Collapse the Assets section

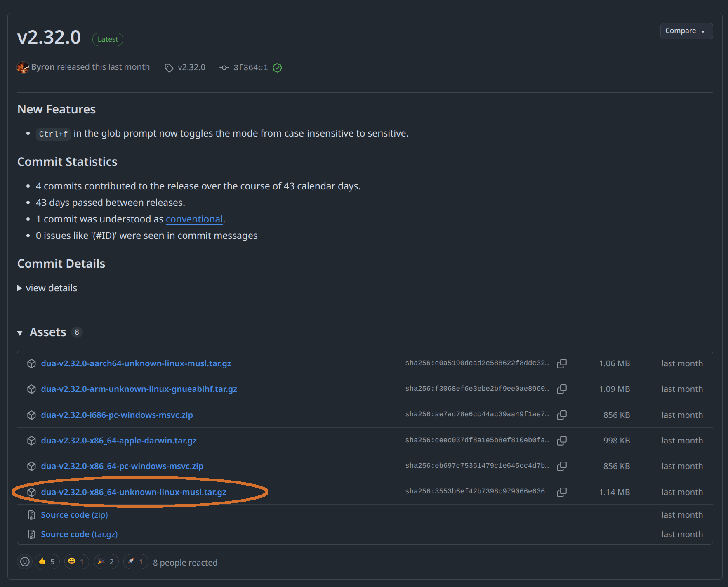20,333
